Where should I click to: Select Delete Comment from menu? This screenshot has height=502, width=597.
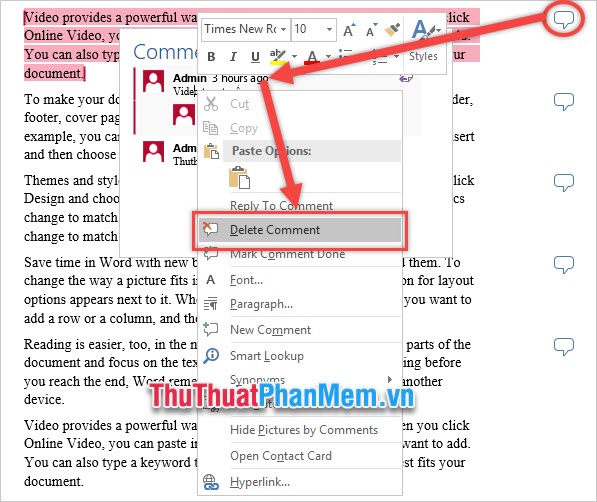pos(300,230)
